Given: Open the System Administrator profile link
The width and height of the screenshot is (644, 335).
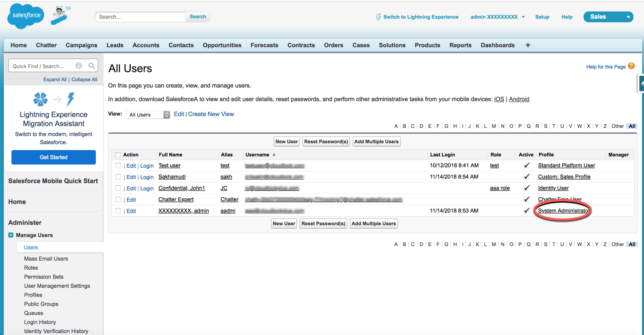Looking at the screenshot, I should click(563, 211).
